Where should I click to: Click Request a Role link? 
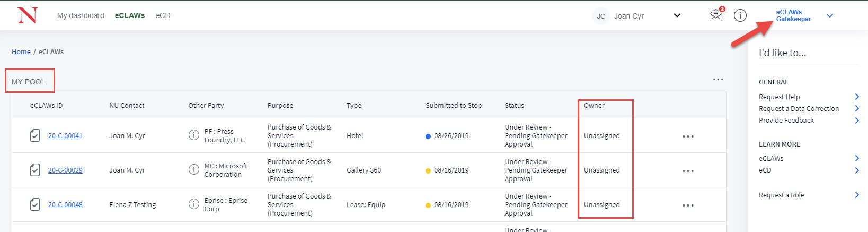(782, 195)
